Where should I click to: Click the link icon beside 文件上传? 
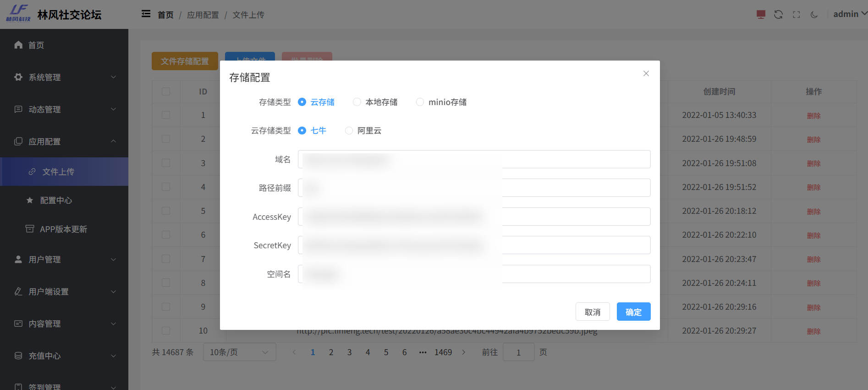pos(32,172)
